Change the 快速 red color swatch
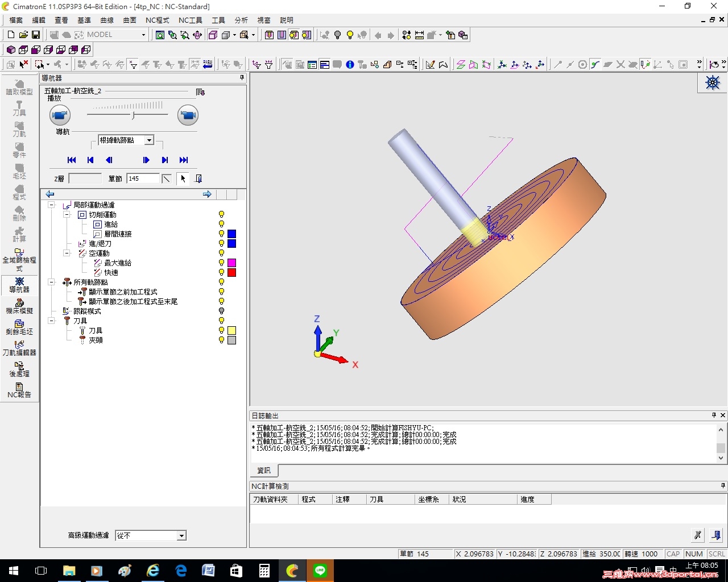Screen dimensions: 728x582 (x=232, y=273)
